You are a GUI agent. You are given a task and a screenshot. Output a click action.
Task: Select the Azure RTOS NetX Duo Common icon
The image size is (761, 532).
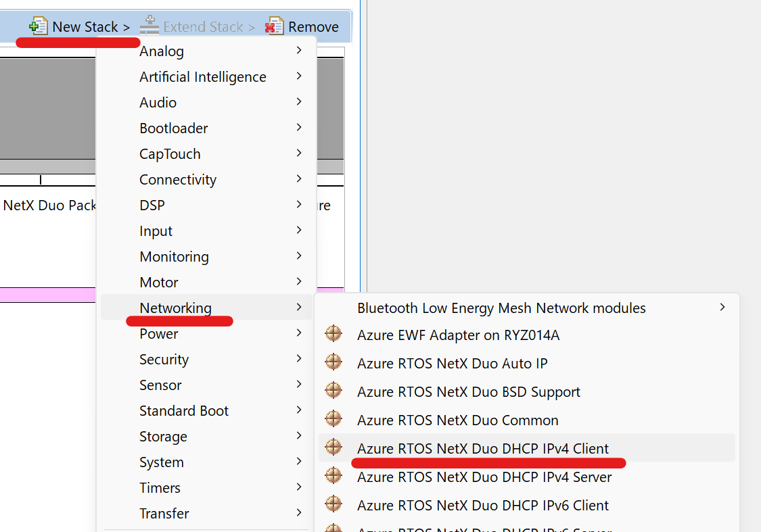click(333, 418)
